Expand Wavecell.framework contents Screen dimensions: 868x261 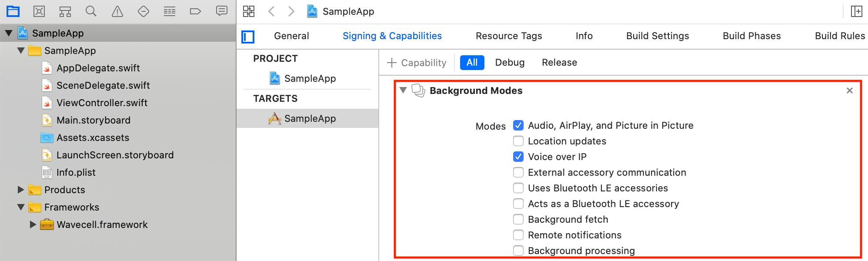click(33, 224)
